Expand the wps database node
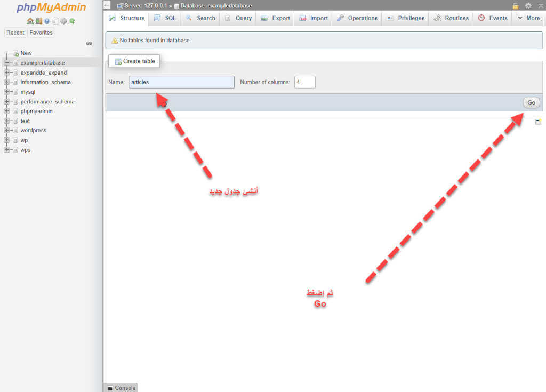 point(6,150)
